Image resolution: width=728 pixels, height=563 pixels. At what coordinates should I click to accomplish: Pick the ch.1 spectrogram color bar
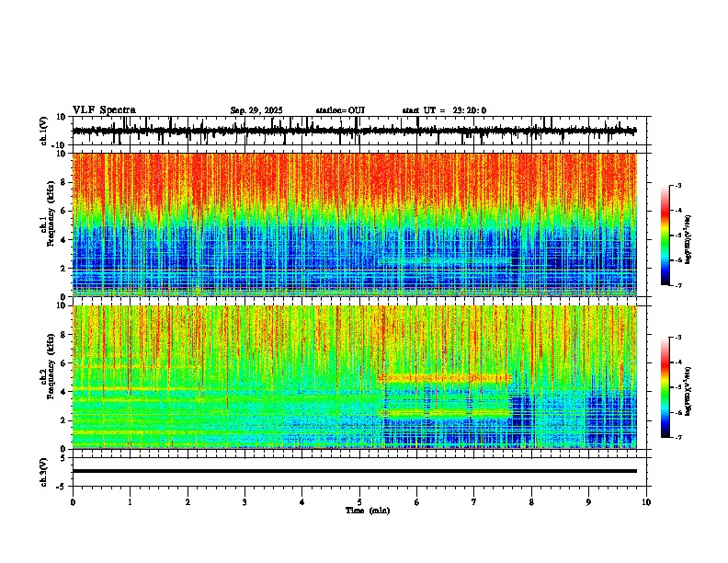click(x=665, y=236)
